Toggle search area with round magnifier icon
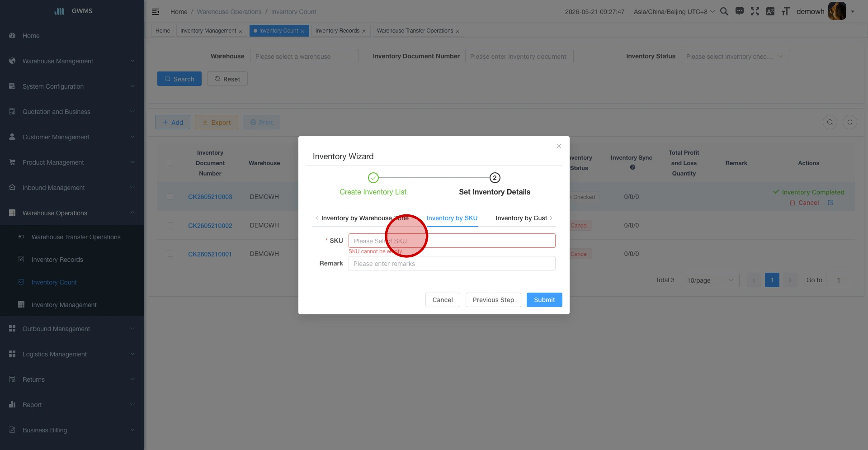Image resolution: width=868 pixels, height=450 pixels. pyautogui.click(x=830, y=122)
